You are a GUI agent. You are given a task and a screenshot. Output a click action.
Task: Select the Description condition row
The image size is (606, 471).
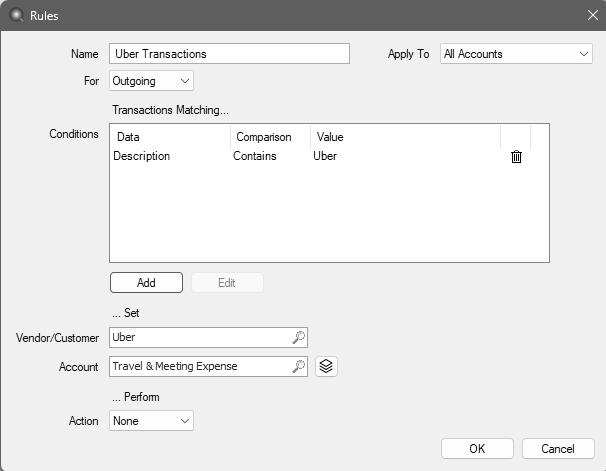[x=142, y=157]
